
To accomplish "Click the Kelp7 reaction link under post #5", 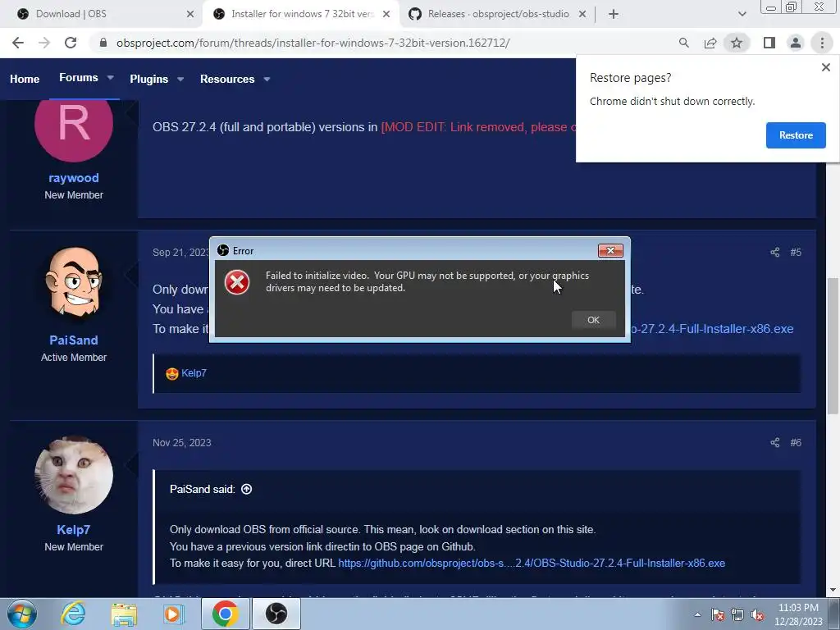I will (x=194, y=373).
